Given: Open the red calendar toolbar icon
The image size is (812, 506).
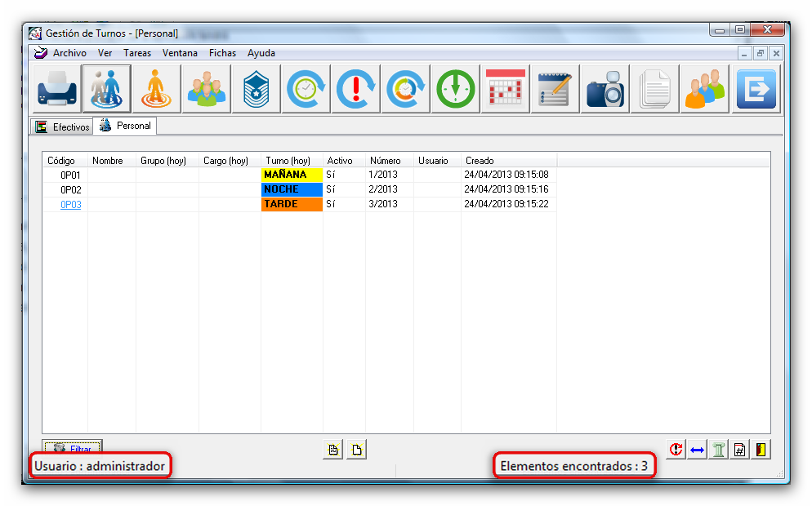Looking at the screenshot, I should click(x=505, y=89).
